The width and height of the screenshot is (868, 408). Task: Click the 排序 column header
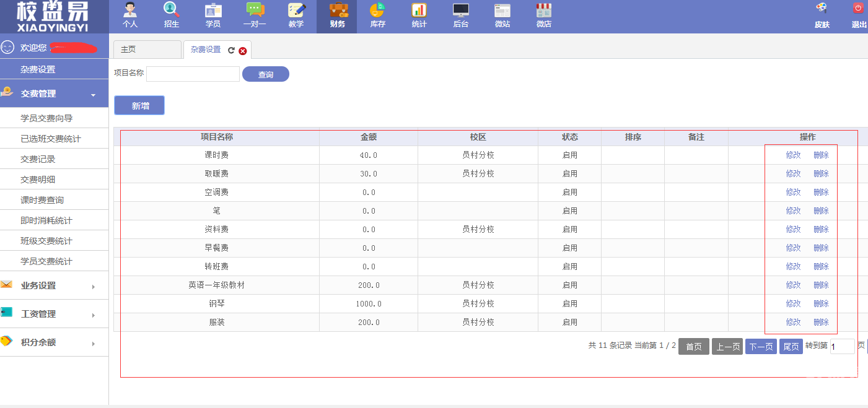click(633, 137)
